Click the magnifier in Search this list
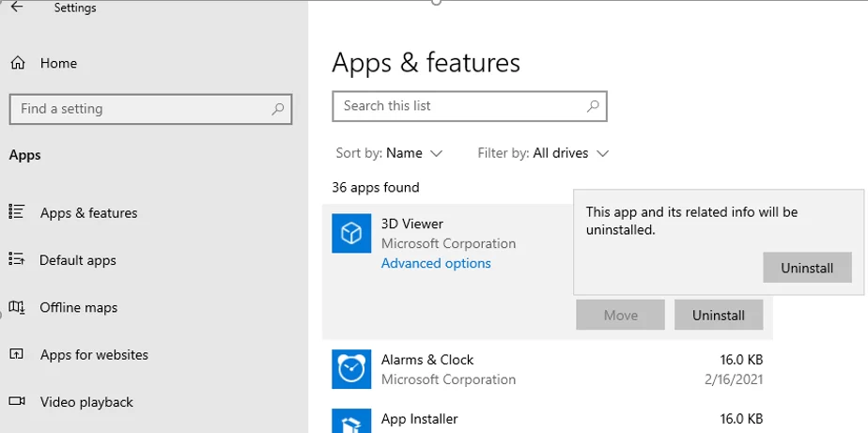 tap(592, 106)
